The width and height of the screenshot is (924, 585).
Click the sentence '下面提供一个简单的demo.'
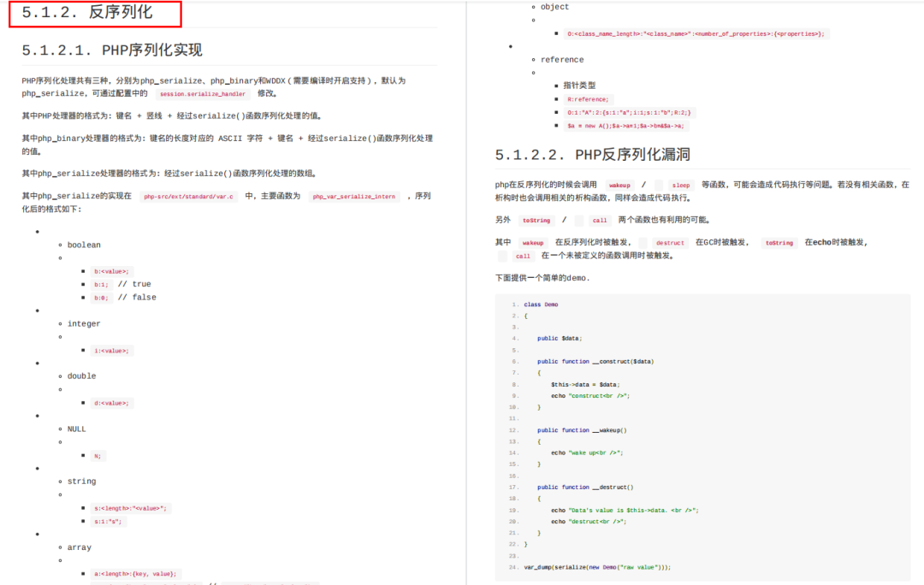542,278
